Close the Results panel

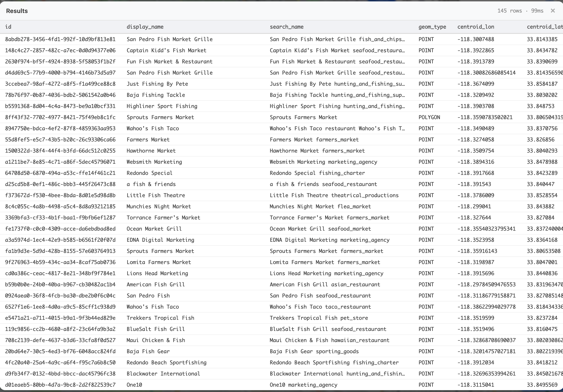pyautogui.click(x=553, y=10)
